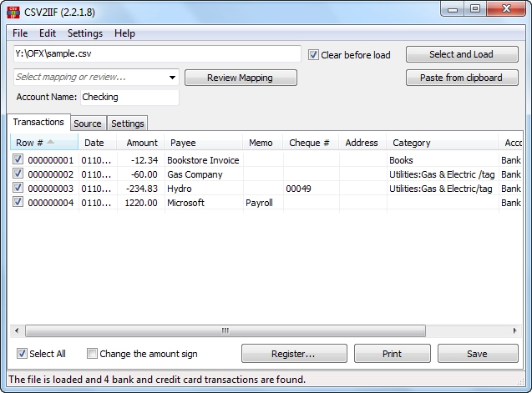Click the Review Mapping button
Screen dimensions: 532x393
(241, 78)
